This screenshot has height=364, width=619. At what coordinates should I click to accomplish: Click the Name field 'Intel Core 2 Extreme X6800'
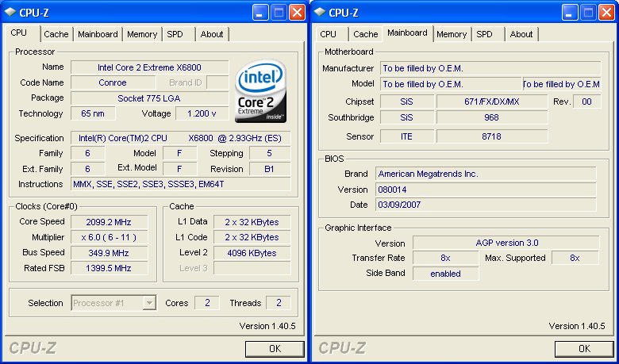[x=149, y=67]
